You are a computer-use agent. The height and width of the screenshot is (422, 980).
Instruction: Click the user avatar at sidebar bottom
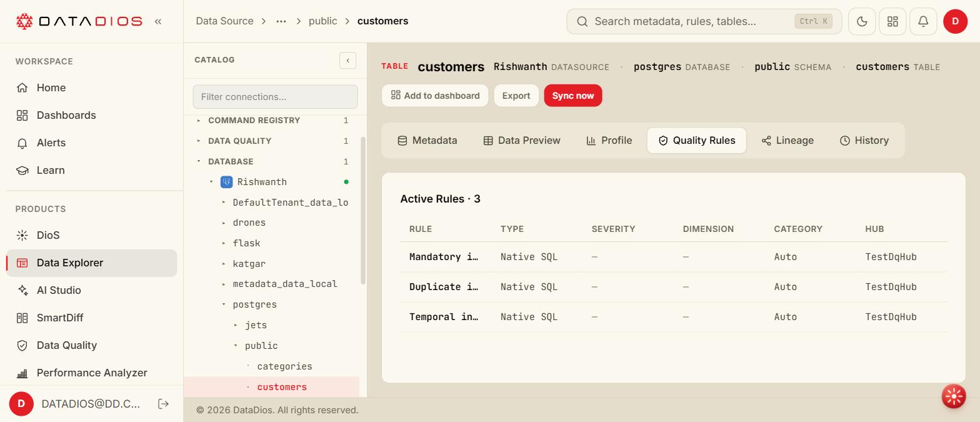[21, 404]
